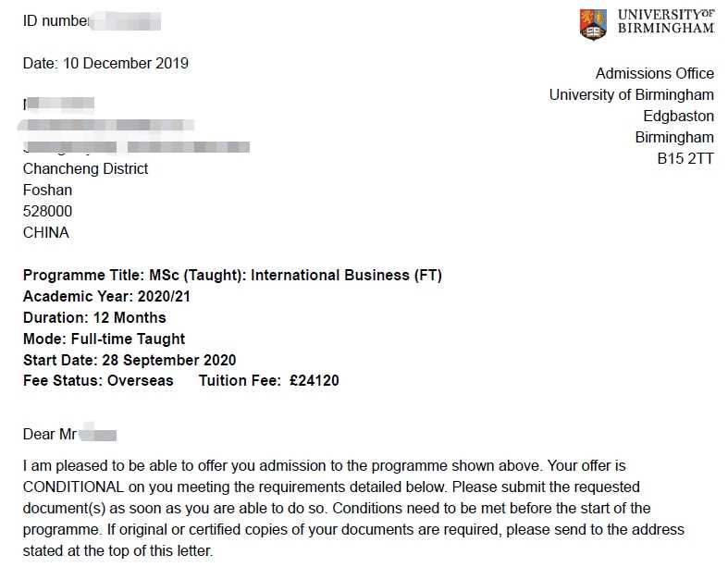Click Start Date 28 September 2020
The height and width of the screenshot is (567, 728).
(x=130, y=360)
